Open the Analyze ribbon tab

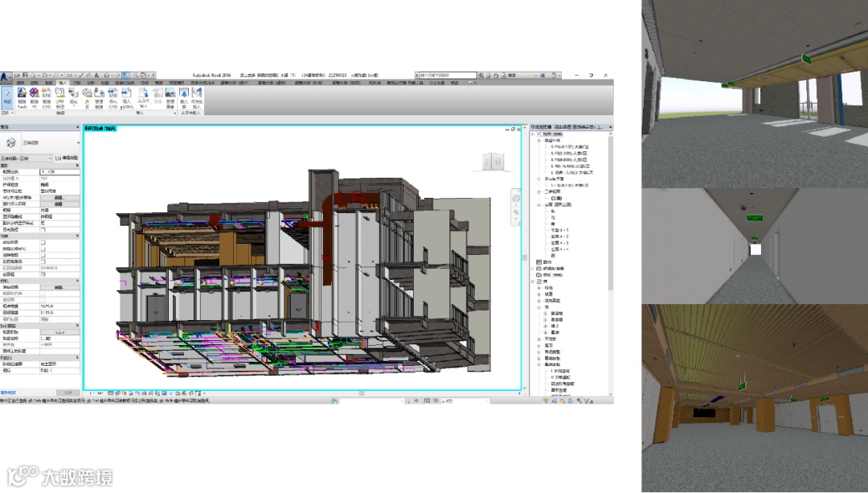click(x=91, y=83)
